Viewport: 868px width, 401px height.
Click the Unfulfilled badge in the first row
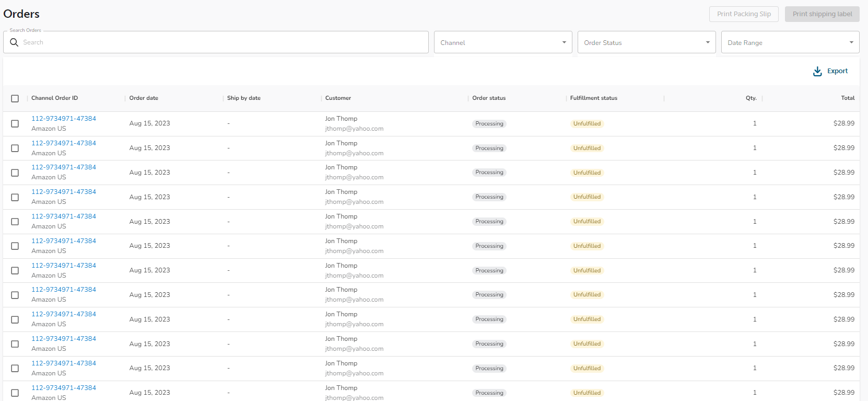click(x=587, y=124)
